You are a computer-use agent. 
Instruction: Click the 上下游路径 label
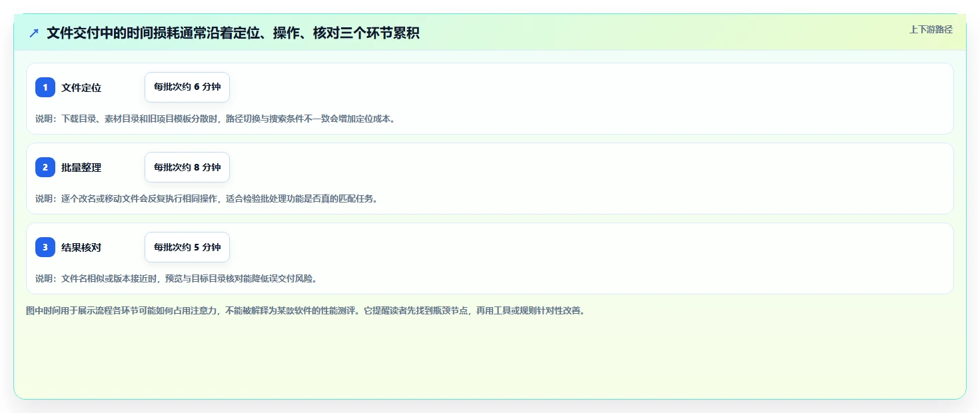931,29
